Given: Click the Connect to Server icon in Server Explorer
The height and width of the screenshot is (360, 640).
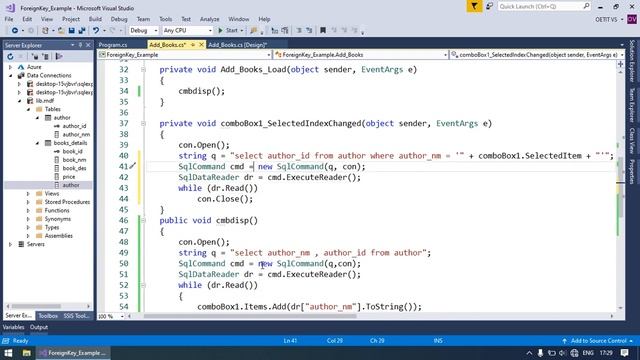Looking at the screenshot, I should (46, 56).
